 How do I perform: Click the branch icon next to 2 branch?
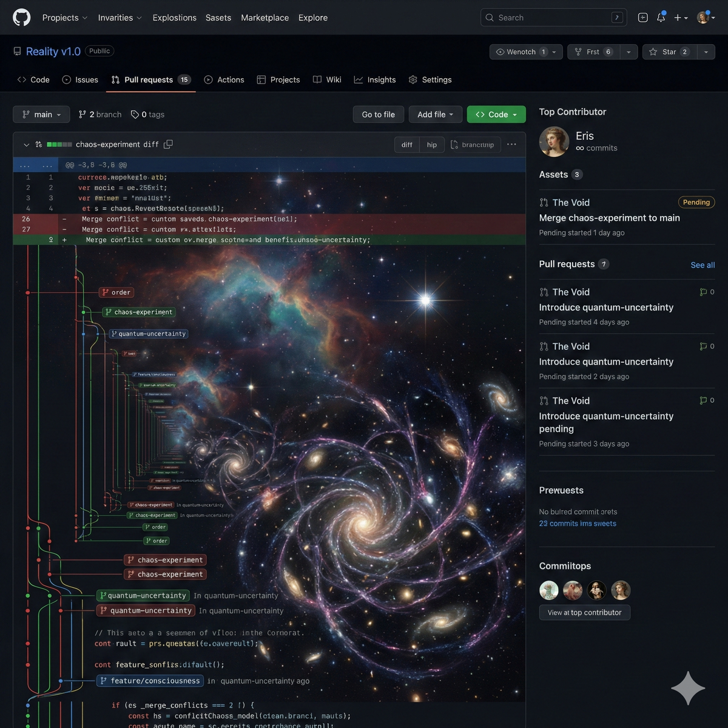click(x=81, y=114)
